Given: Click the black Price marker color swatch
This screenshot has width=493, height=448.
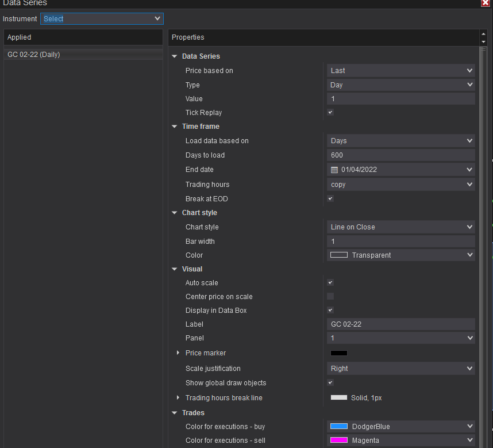Looking at the screenshot, I should click(338, 353).
